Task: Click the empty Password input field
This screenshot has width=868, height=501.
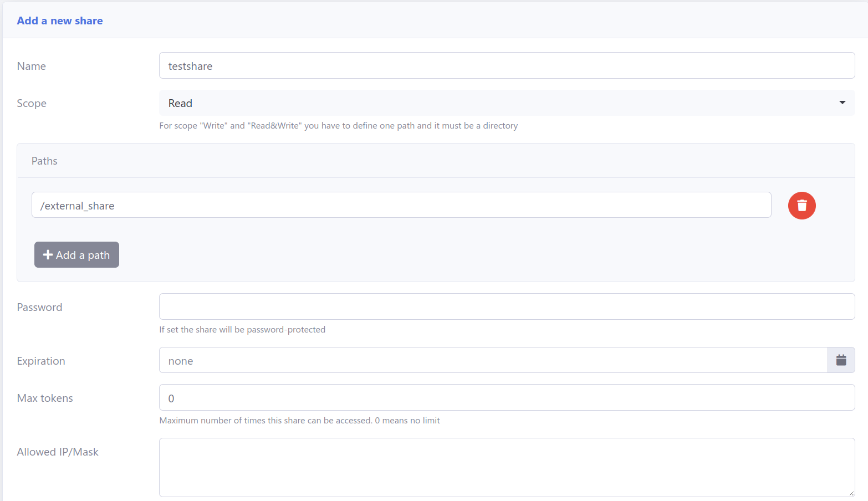Action: [507, 306]
